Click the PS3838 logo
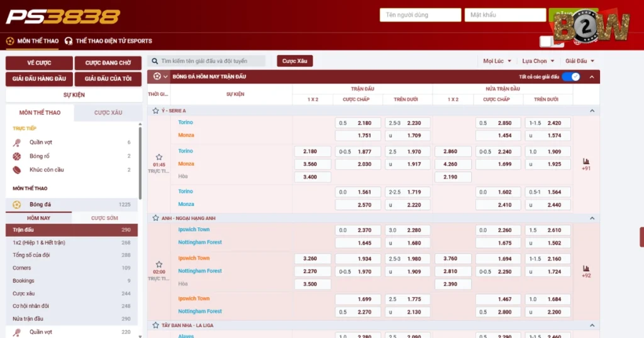Image resolution: width=644 pixels, height=338 pixels. click(x=63, y=17)
